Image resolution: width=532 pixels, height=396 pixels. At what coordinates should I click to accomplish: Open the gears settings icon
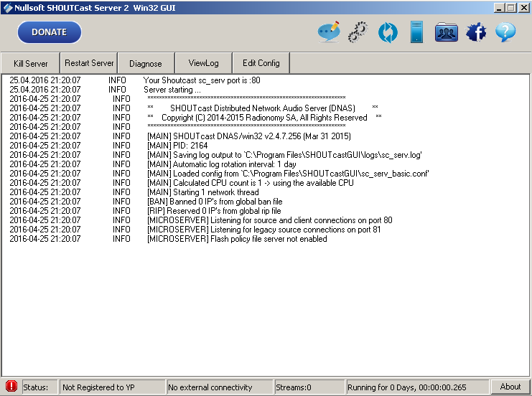click(x=358, y=32)
